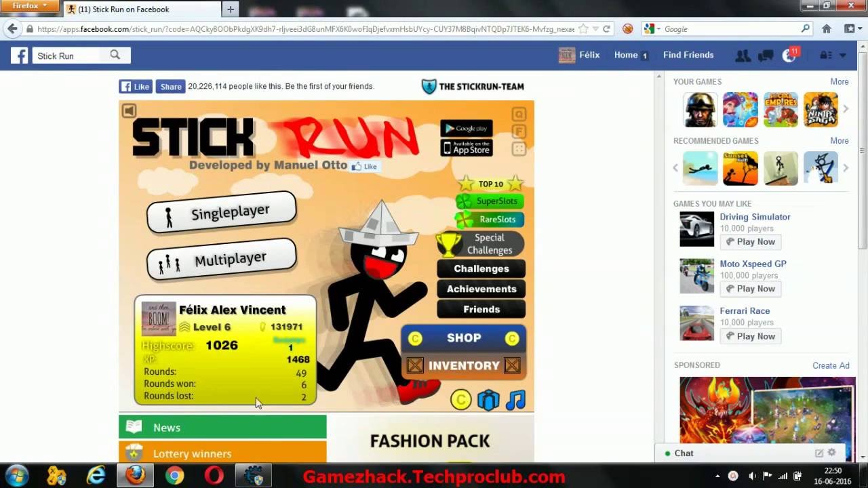Viewport: 868px width, 488px height.
Task: Toggle fullscreen icon in game corner
Action: [x=519, y=149]
